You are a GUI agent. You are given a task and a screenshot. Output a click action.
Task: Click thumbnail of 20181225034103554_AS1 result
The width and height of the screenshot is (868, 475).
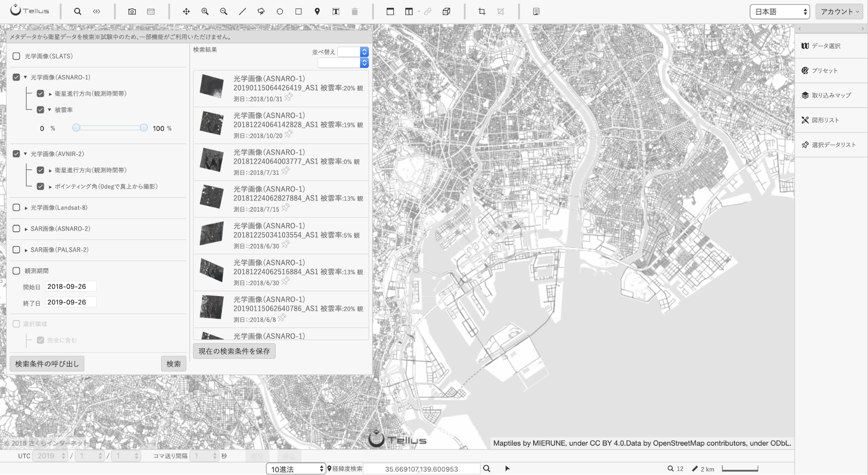tap(211, 233)
